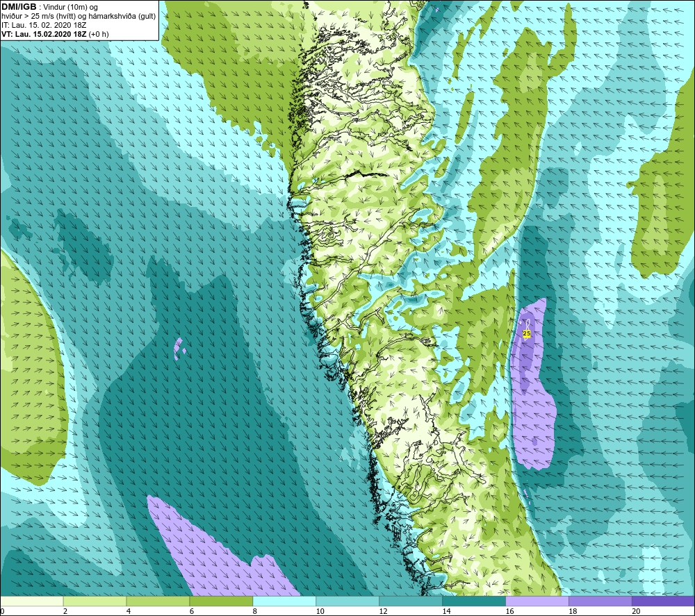Click the IT: Lau. 15. 02. 2020 18Z line
This screenshot has width=695, height=616.
[44, 25]
